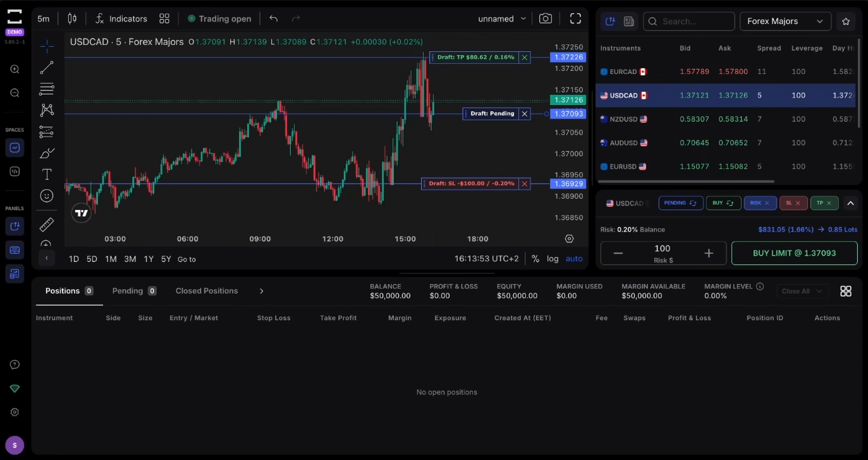Open the emoji sticker tool
868x460 pixels.
pyautogui.click(x=47, y=196)
